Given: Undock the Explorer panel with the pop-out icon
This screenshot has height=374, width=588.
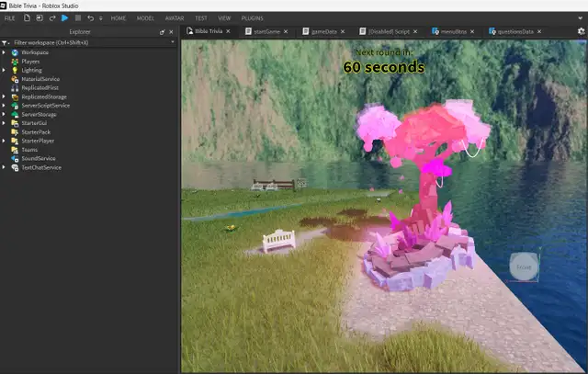Looking at the screenshot, I should click(162, 32).
